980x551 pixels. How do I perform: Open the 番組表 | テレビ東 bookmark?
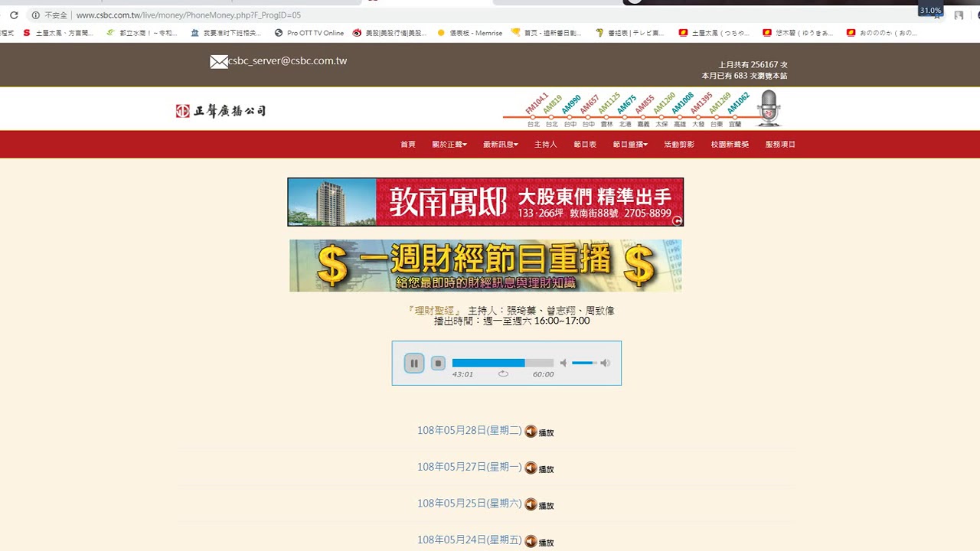(x=630, y=33)
